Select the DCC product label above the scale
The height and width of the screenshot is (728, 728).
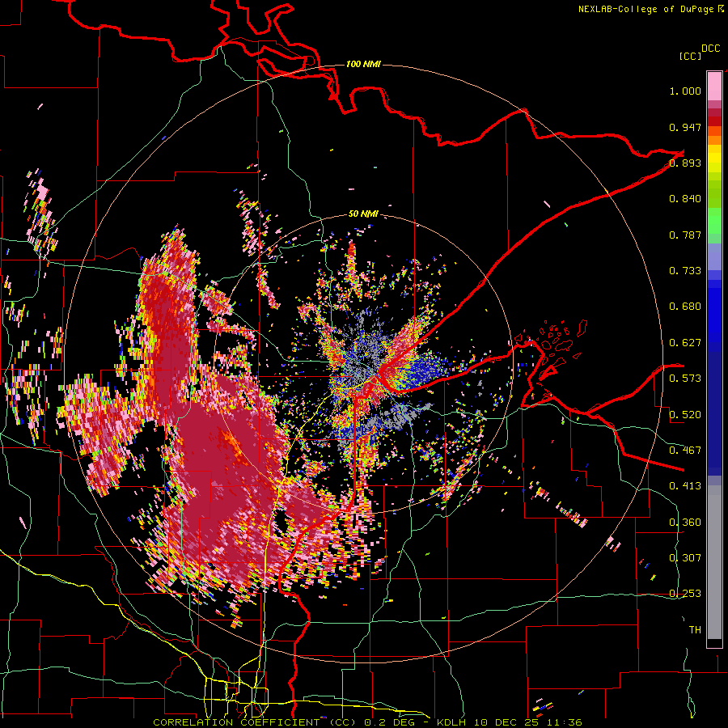(x=710, y=49)
